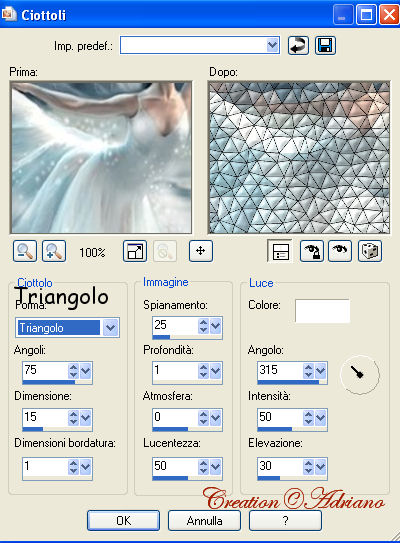Expand the Triangolo shape dropdown

click(110, 327)
